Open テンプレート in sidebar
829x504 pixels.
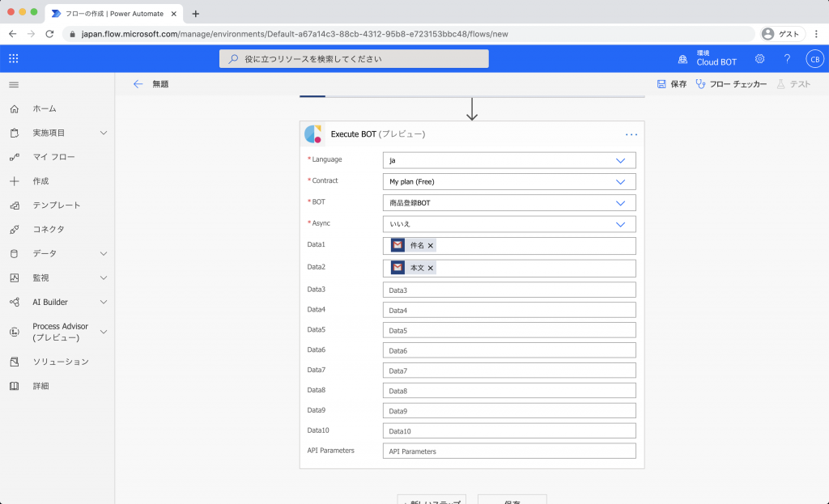pyautogui.click(x=57, y=205)
